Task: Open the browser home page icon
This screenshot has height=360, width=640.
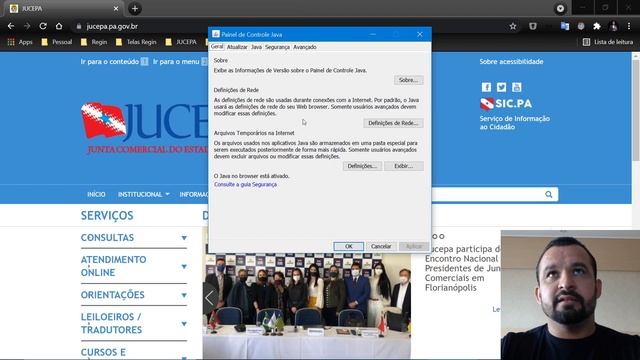Action: 59,26
